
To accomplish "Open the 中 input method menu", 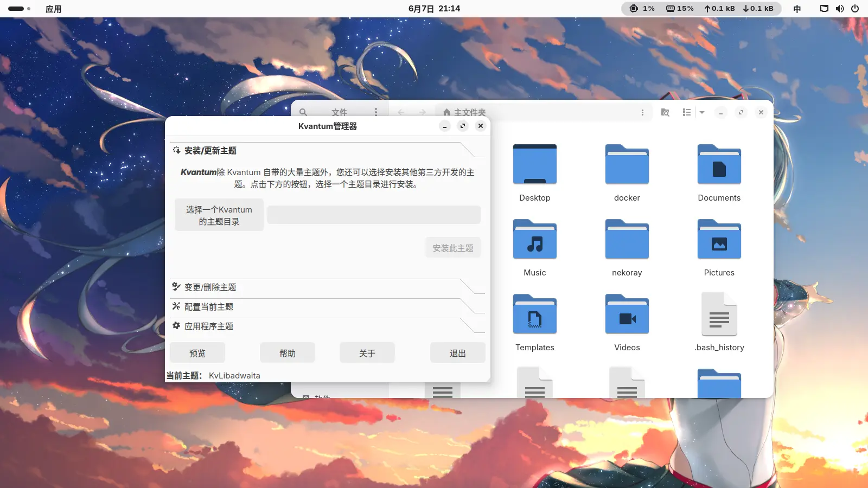I will point(797,9).
